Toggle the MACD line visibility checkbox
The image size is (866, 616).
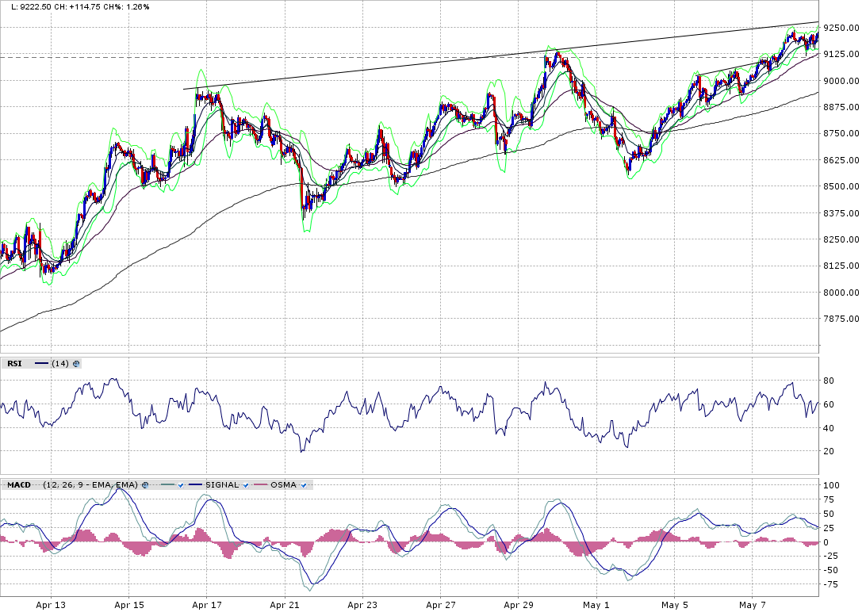tap(181, 484)
